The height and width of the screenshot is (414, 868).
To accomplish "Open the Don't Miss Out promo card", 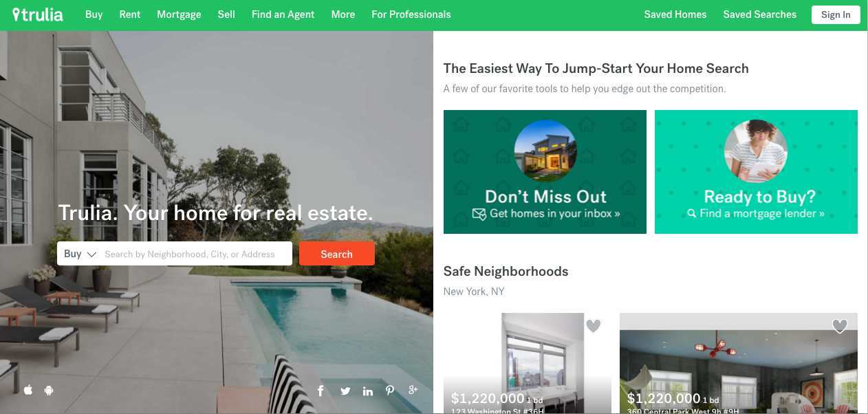I will click(x=545, y=172).
